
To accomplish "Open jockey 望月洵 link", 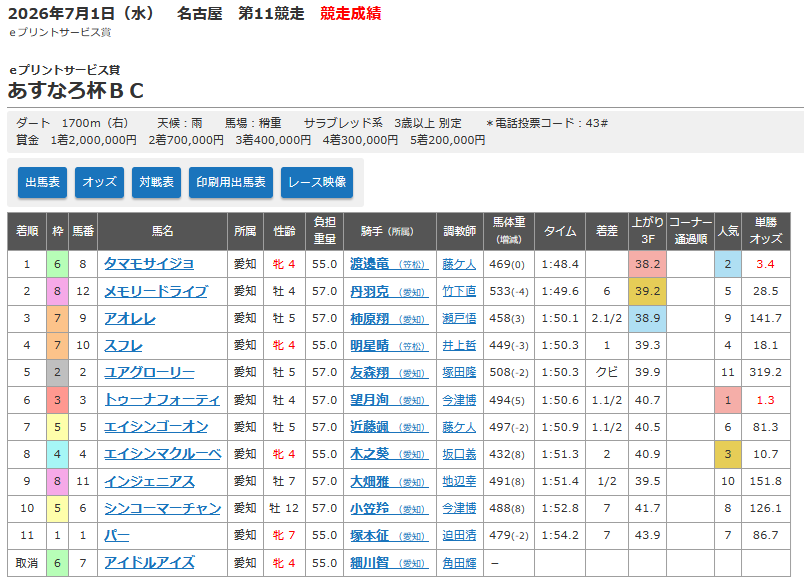I will (x=389, y=400).
